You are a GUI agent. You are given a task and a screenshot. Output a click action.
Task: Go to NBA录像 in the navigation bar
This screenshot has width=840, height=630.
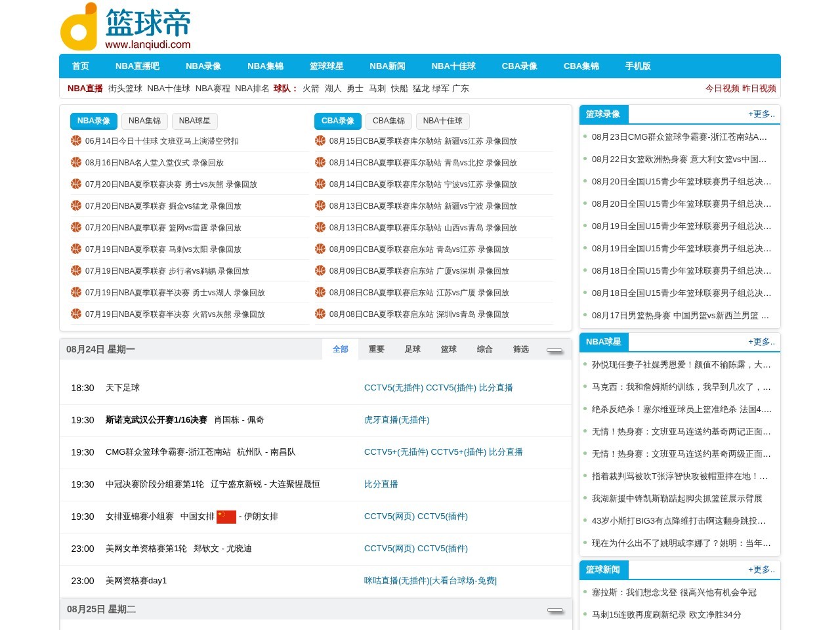[x=203, y=66]
